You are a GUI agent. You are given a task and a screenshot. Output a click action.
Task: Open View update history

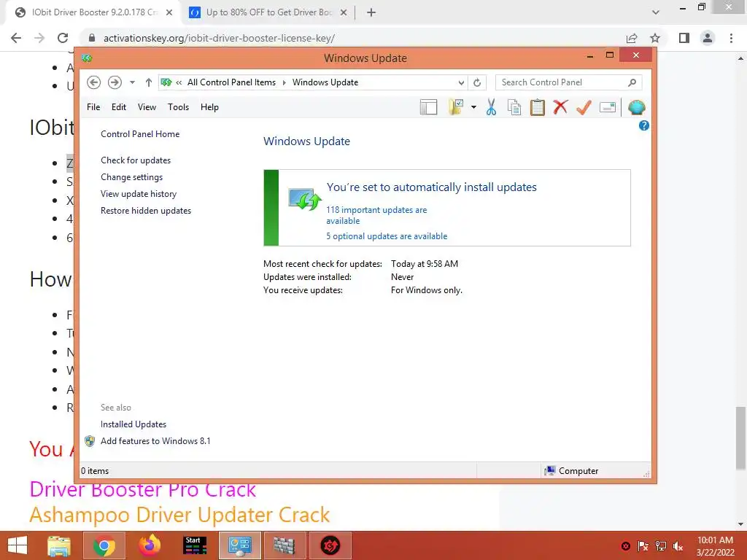[139, 194]
